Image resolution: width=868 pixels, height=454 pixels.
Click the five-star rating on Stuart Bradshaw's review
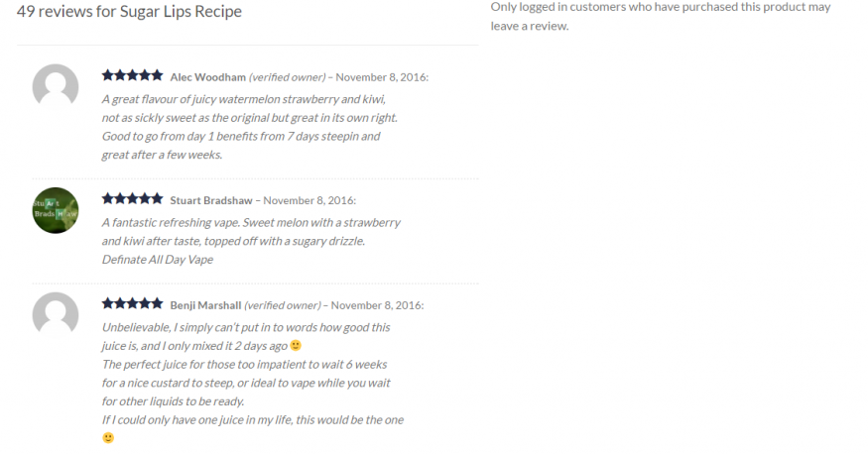click(132, 199)
